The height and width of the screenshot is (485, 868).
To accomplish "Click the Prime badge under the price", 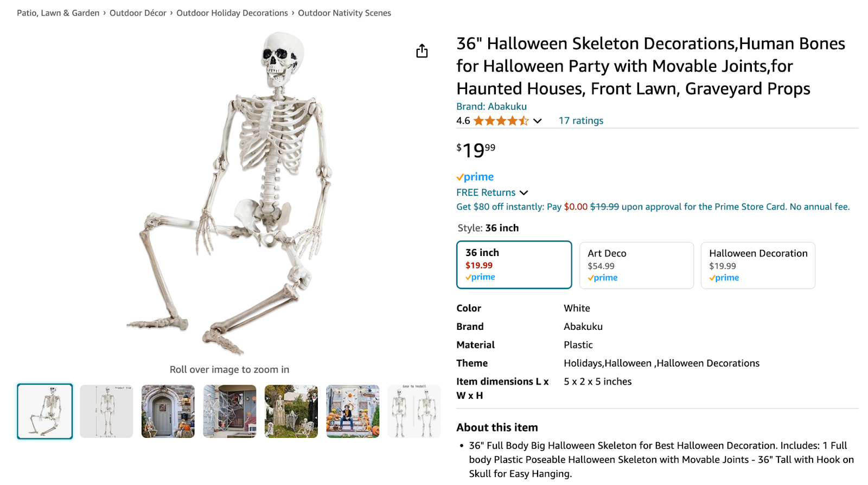I will 474,176.
